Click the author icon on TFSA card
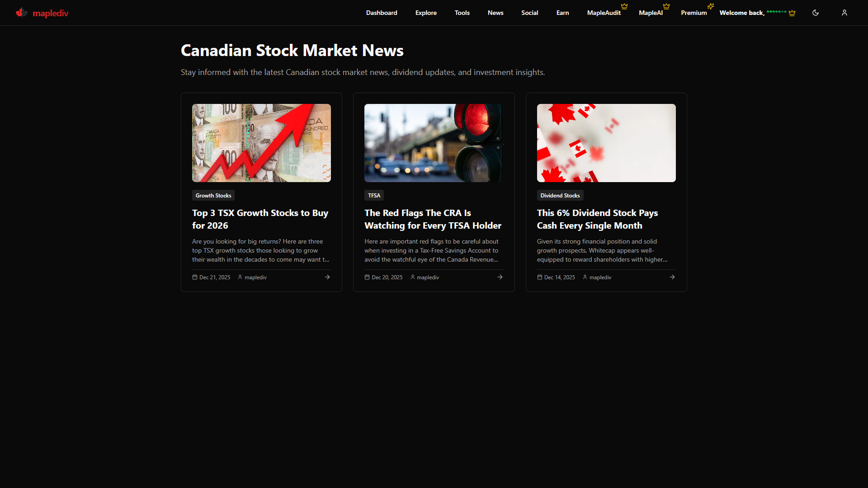Viewport: 868px width, 488px height. tap(413, 277)
